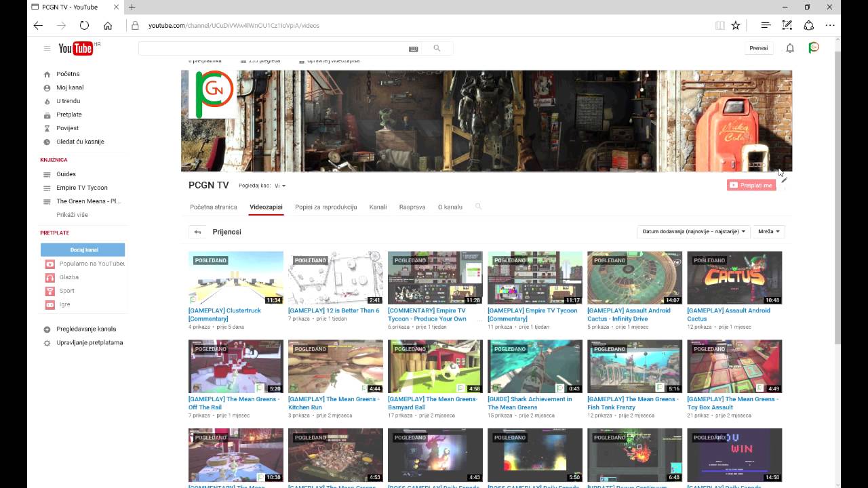Viewport: 868px width, 488px height.
Task: Open Fish Tank Frenzy video thumbnail
Action: click(x=635, y=367)
